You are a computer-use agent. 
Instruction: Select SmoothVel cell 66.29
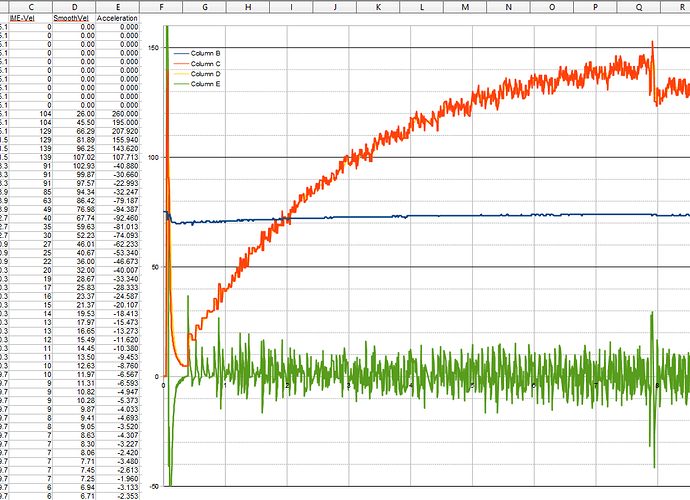pos(74,131)
